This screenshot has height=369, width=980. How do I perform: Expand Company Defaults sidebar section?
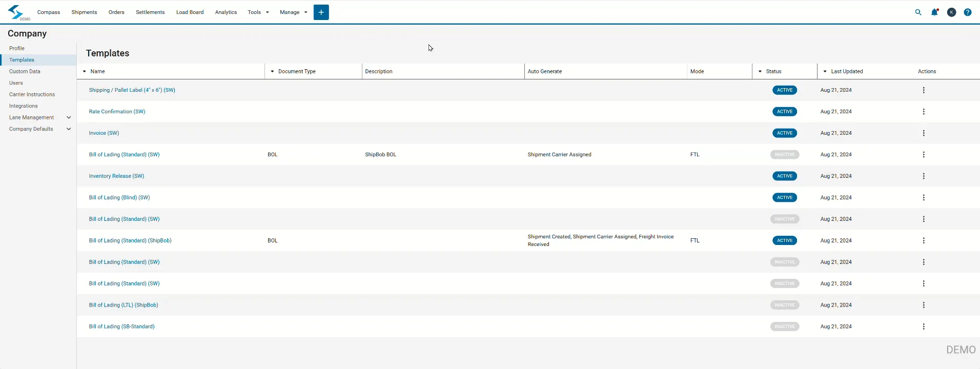pyautogui.click(x=69, y=129)
